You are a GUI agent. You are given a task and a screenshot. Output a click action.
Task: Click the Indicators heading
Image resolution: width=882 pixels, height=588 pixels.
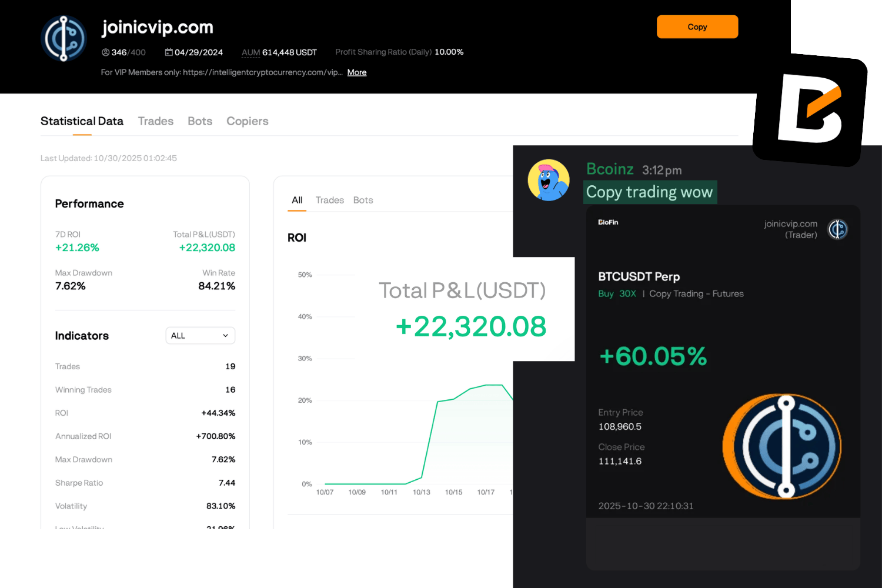click(82, 336)
